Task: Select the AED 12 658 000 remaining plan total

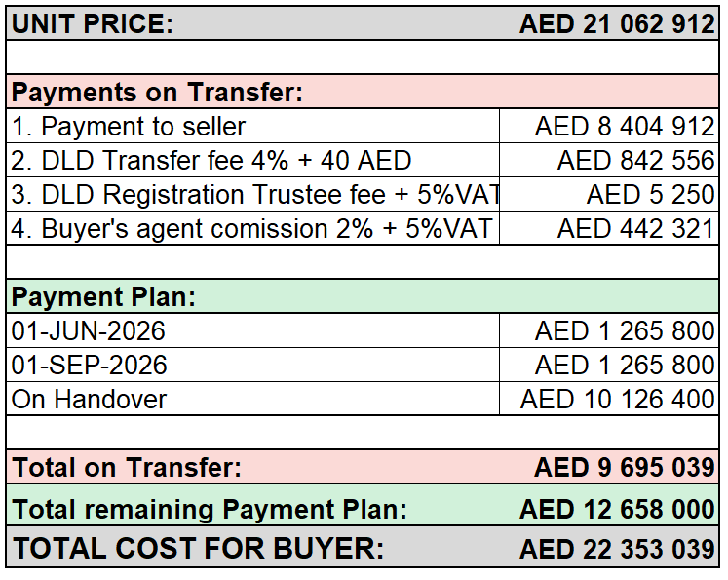Action: (x=617, y=509)
